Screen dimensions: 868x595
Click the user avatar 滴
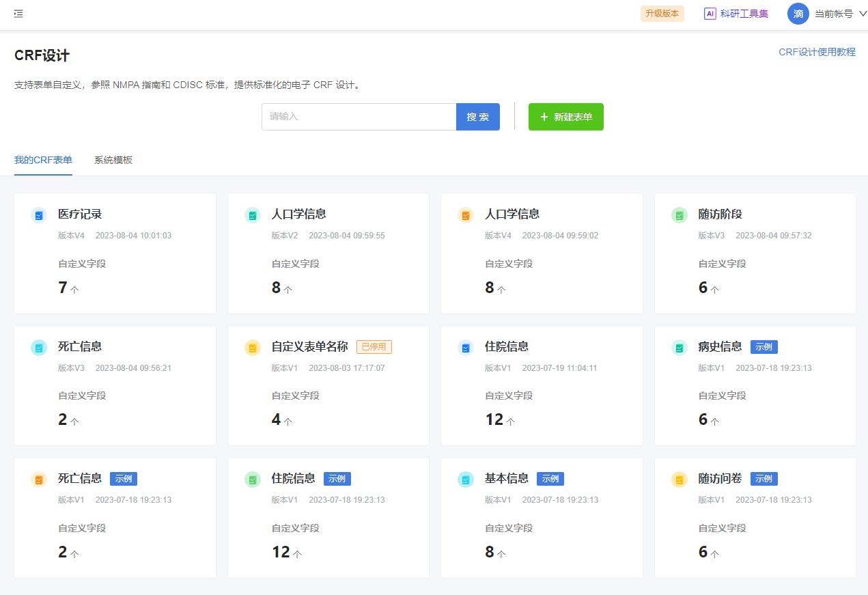798,14
